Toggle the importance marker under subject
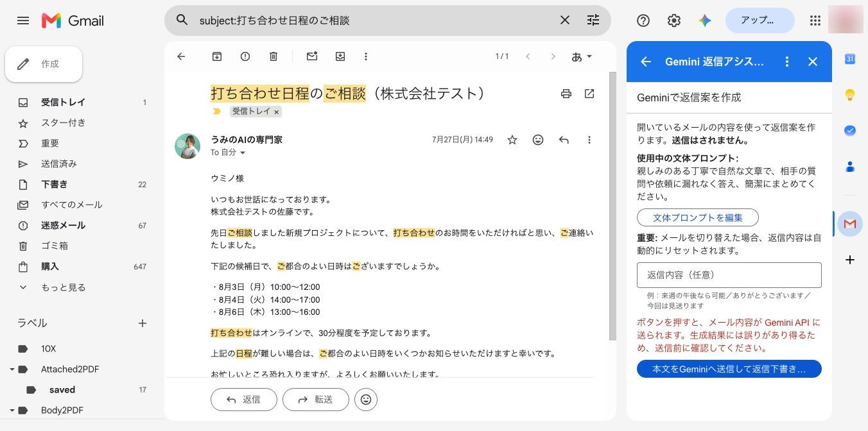The image size is (868, 431). 216,112
